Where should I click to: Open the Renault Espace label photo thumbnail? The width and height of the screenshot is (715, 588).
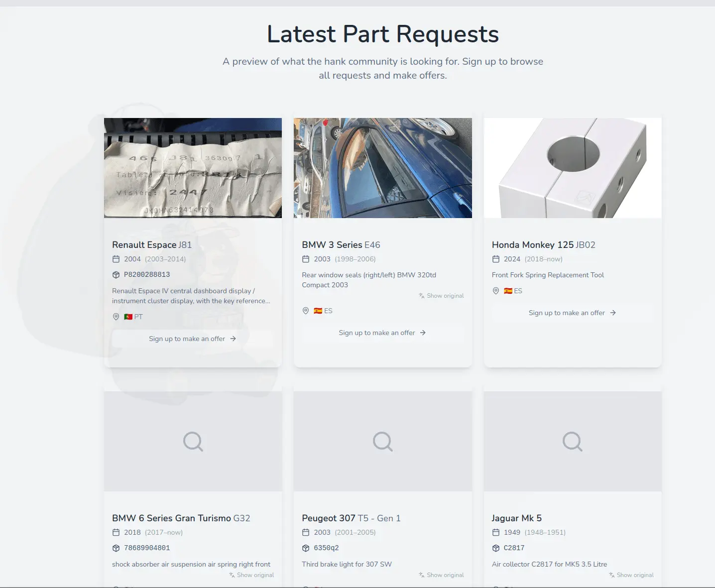193,168
